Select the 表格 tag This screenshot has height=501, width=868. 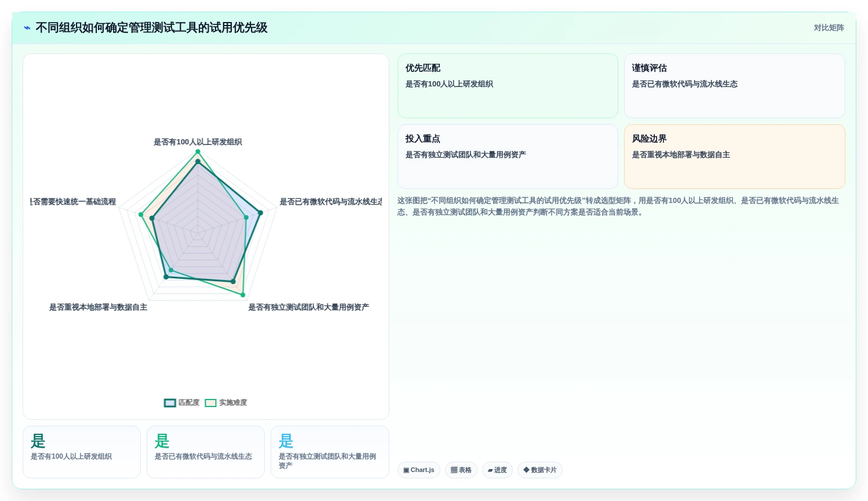461,470
